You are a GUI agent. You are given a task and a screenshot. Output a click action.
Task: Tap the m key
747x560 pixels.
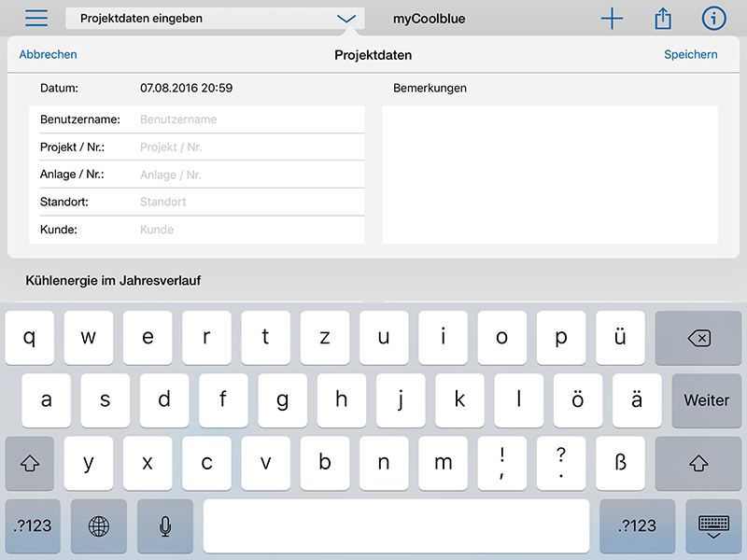(x=443, y=463)
